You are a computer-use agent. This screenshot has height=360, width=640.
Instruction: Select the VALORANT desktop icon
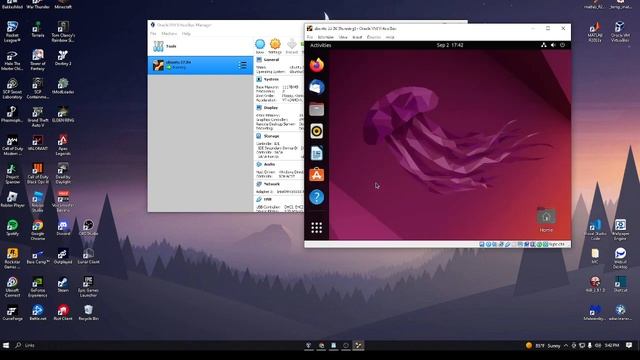point(38,143)
